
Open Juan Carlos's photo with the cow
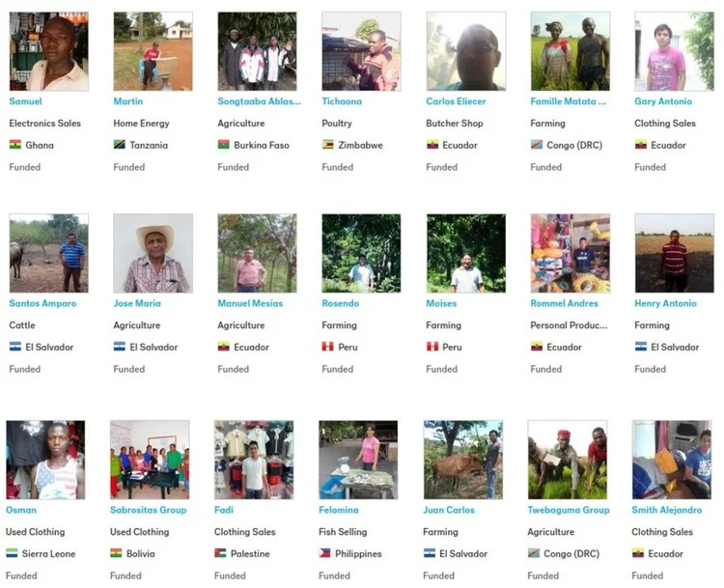[x=463, y=460]
